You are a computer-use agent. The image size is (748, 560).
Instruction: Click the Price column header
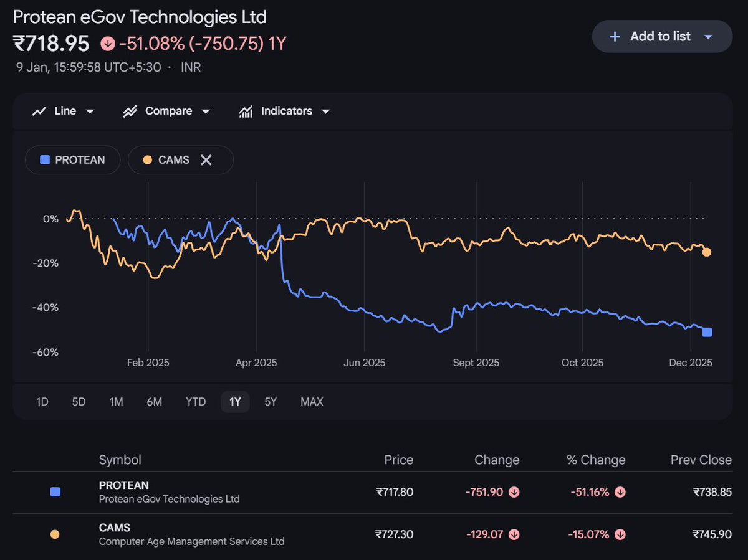399,460
